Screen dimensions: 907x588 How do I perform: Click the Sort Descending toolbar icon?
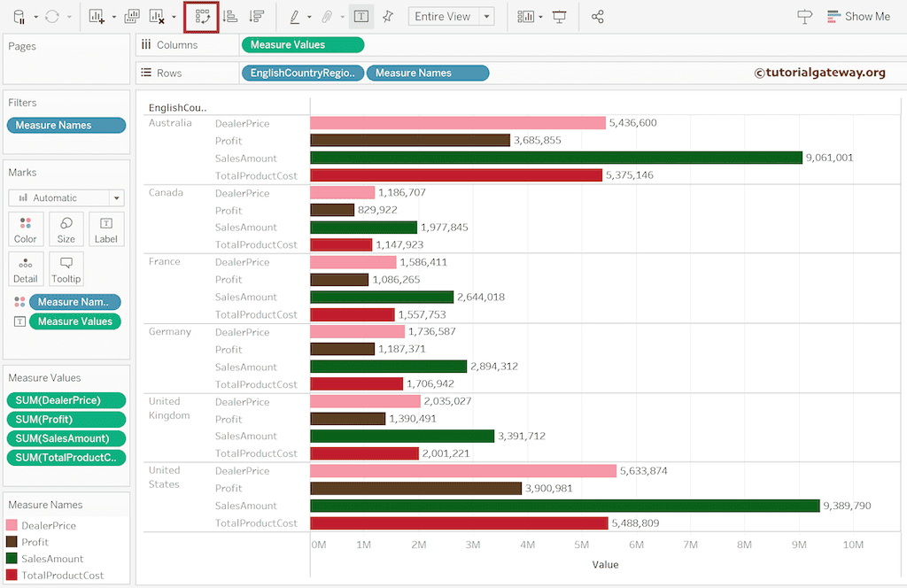(257, 16)
